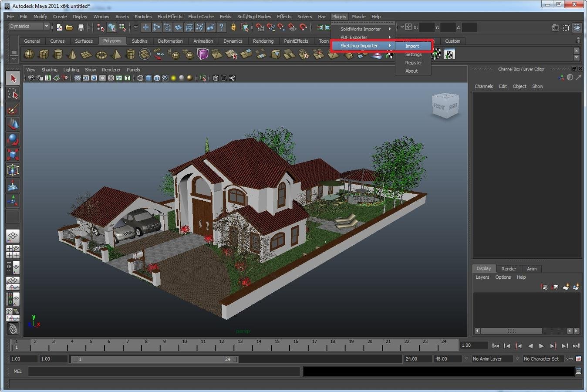Click the ViewCube in the viewport corner
This screenshot has height=392, width=587.
click(x=445, y=106)
